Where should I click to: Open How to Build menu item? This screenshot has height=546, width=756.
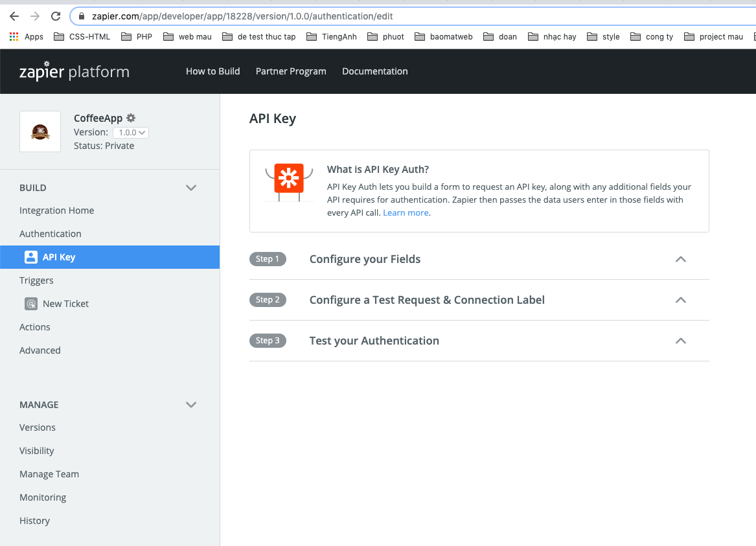coord(212,71)
